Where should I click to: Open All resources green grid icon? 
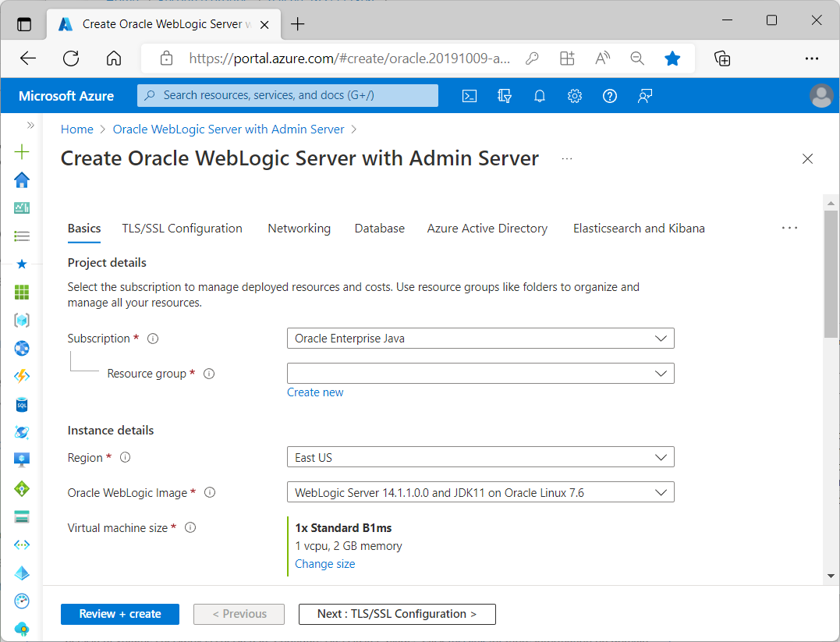(21, 292)
